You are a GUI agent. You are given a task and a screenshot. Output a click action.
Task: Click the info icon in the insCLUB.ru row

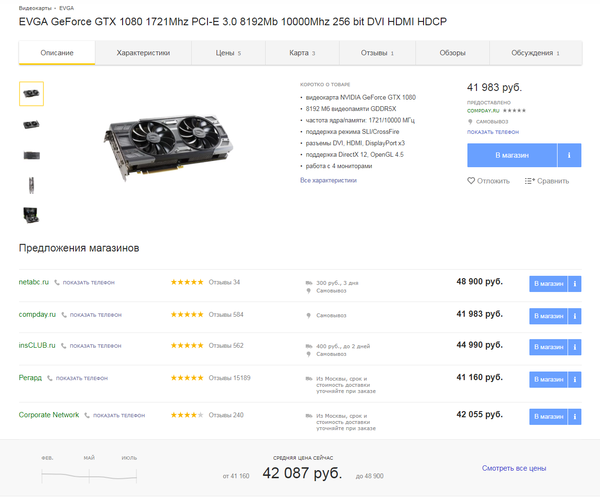[573, 346]
